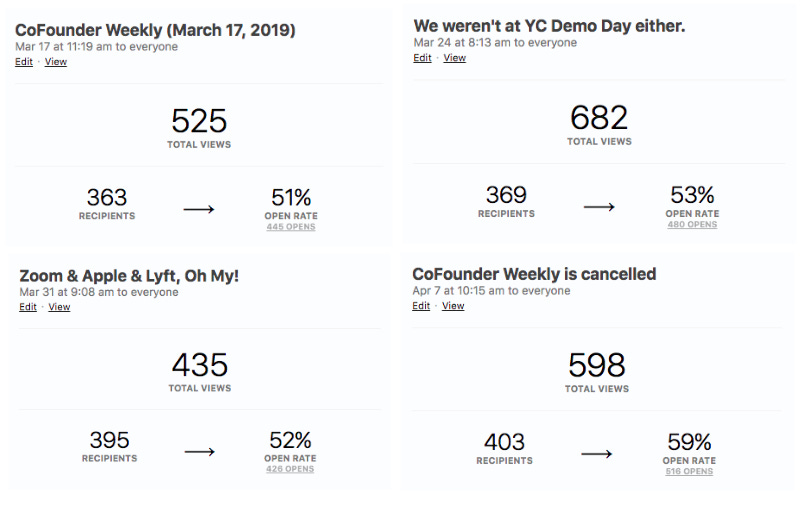Click View under Zoom & Apple & Lyft post
Viewport: 804px width, 505px height.
tap(60, 307)
